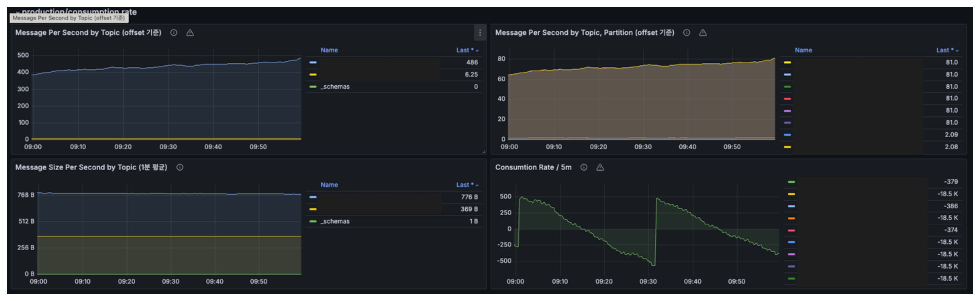Click info icon on Message Size Per Second panel

(x=180, y=167)
